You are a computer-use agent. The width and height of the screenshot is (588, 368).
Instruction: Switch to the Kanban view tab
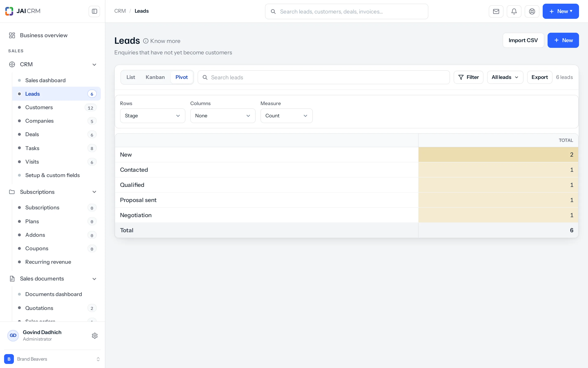coord(155,77)
